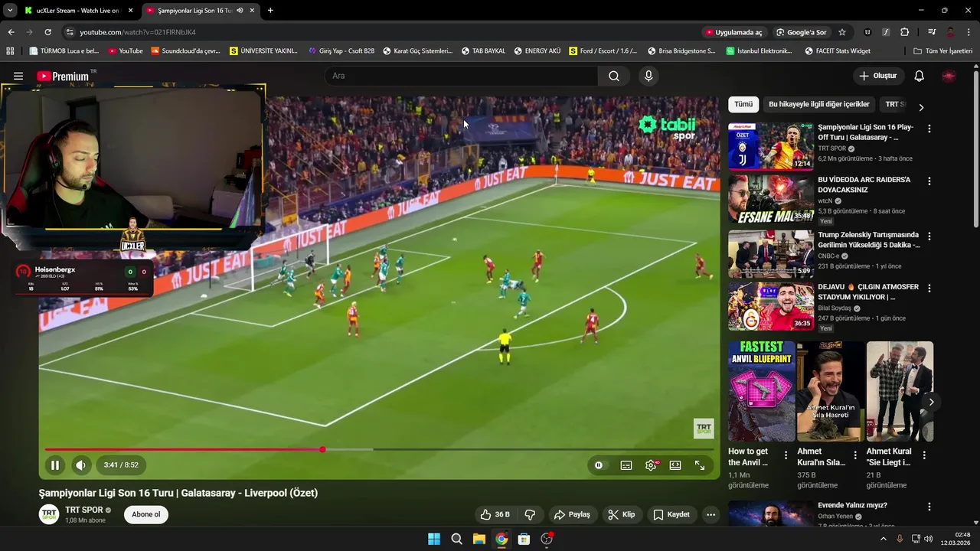Image resolution: width=980 pixels, height=551 pixels.
Task: Open Soundcloud'da çevr... bookmark
Action: point(185,51)
